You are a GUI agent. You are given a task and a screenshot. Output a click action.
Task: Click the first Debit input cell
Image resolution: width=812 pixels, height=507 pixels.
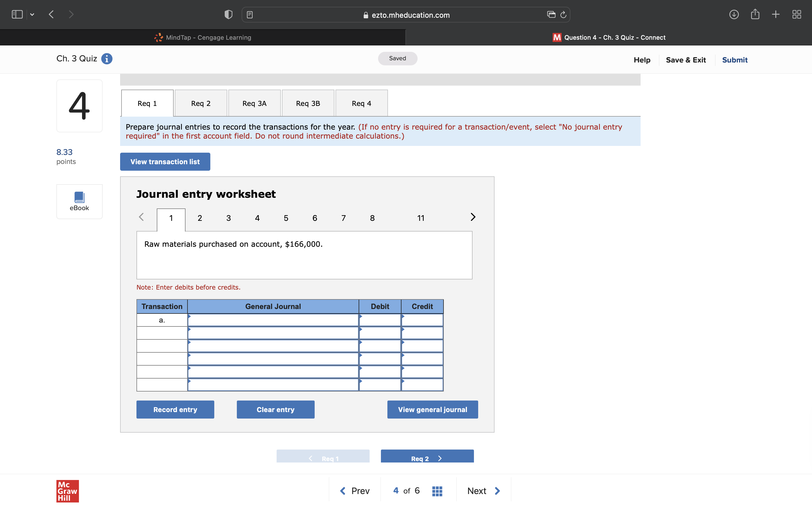380,320
